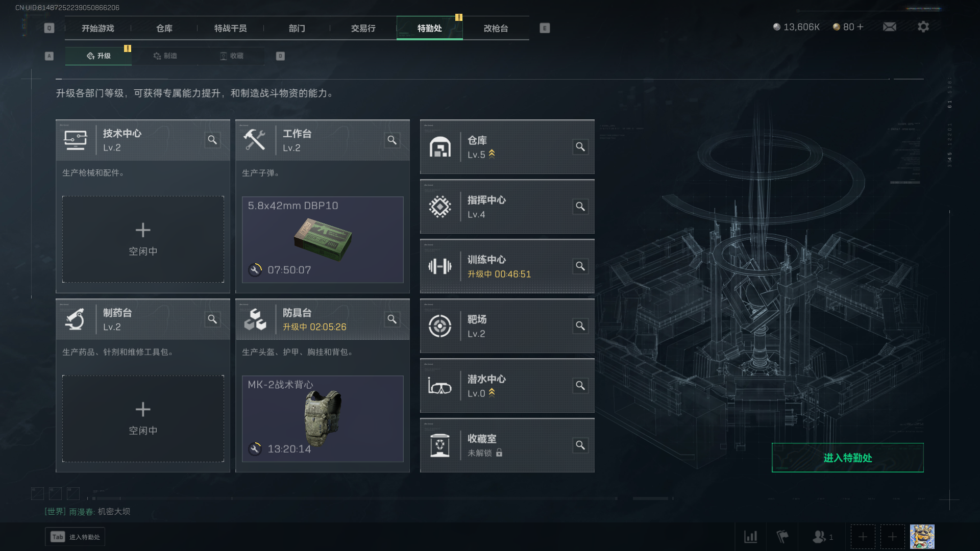Switch to the 改枪台 tab

[x=496, y=28]
